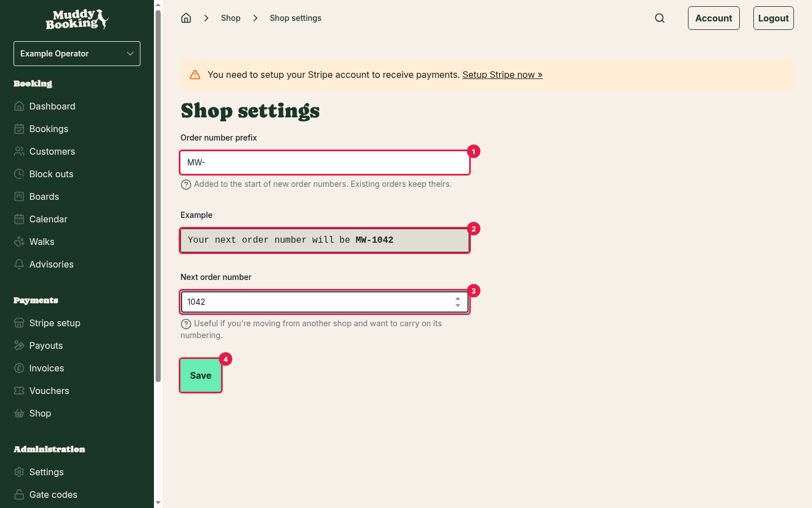Click the Gate codes padlock icon

point(19,494)
